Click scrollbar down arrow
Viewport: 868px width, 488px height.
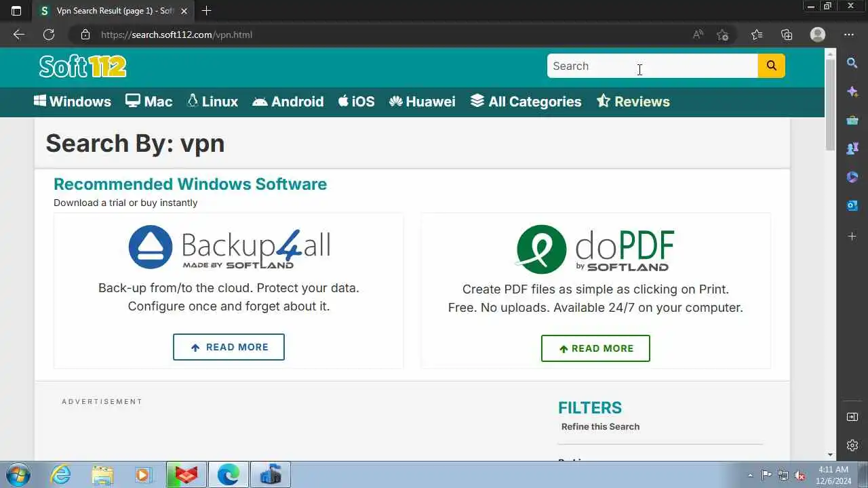[x=830, y=455]
